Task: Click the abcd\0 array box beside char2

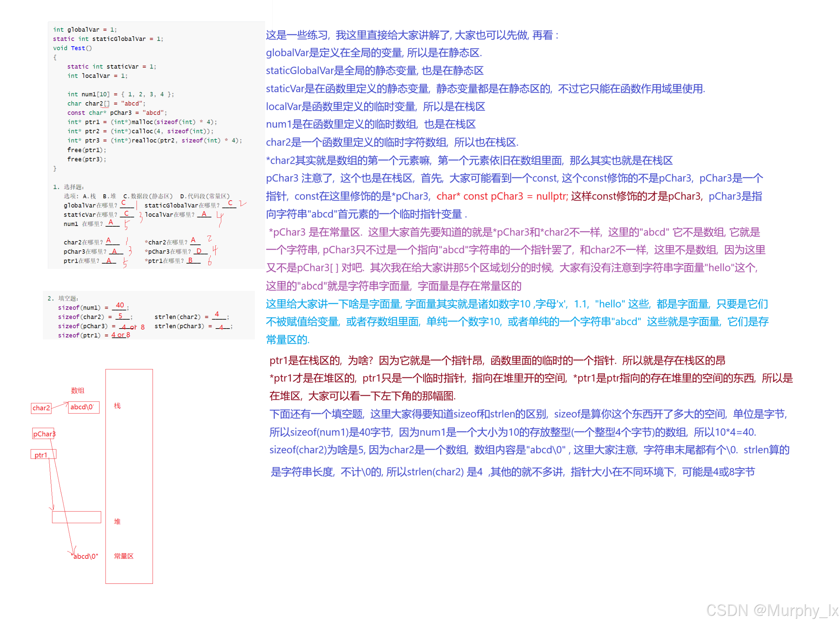Action: point(83,407)
